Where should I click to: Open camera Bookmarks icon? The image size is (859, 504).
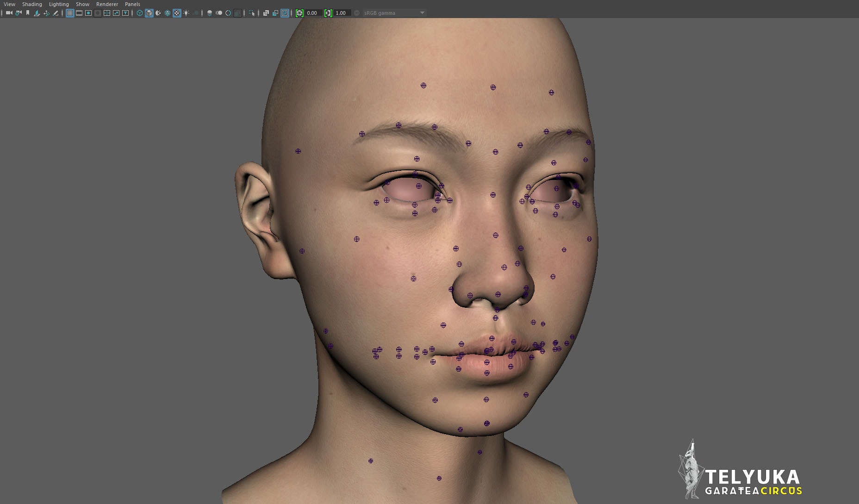pyautogui.click(x=28, y=13)
